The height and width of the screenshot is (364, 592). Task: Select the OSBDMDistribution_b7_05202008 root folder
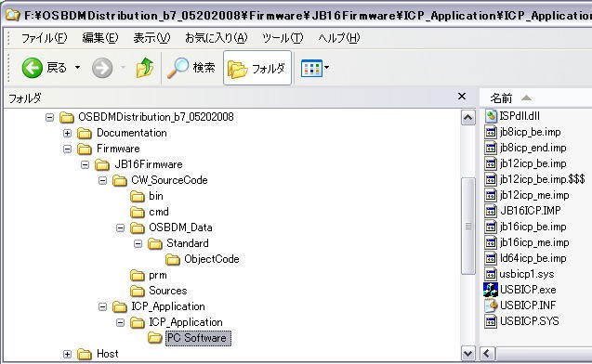click(155, 117)
